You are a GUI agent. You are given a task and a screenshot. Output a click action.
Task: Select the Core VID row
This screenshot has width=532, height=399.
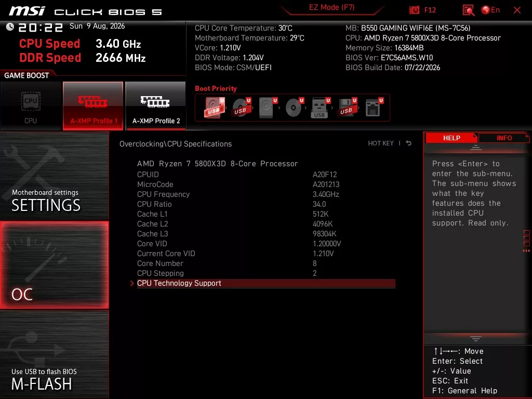coord(266,244)
